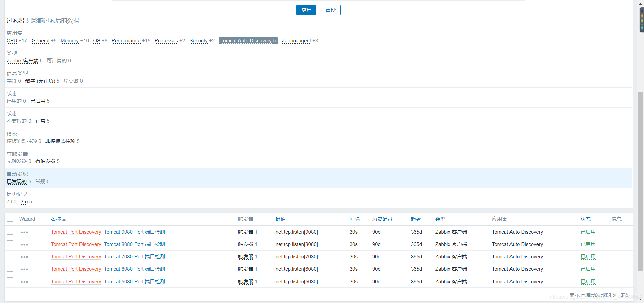The width and height of the screenshot is (644, 303).
Task: Open wizard menu for Tomcat 9080 Port row
Action: (x=24, y=232)
